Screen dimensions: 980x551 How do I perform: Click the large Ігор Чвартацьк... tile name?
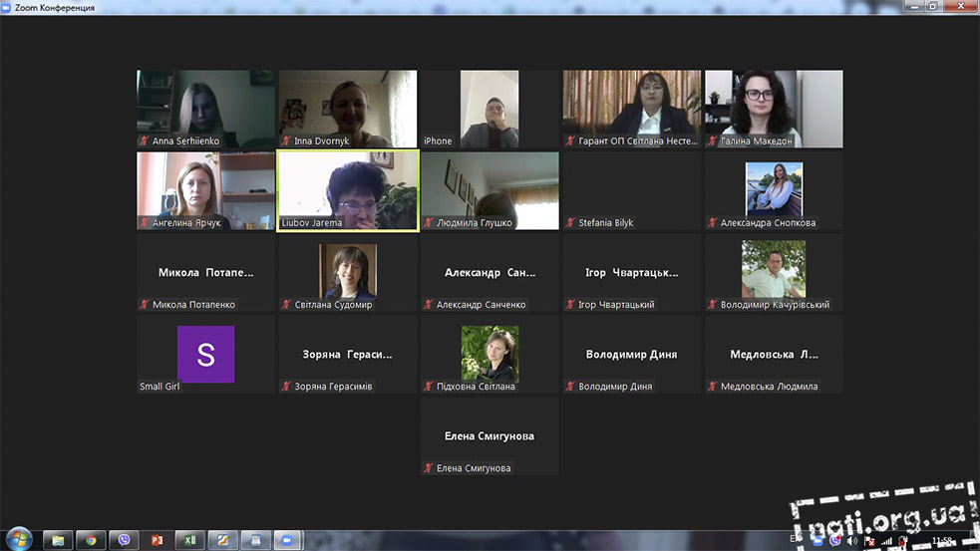point(631,272)
